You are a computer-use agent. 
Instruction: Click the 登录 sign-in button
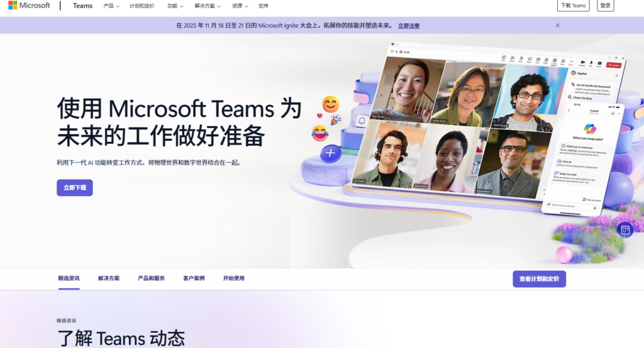(605, 6)
